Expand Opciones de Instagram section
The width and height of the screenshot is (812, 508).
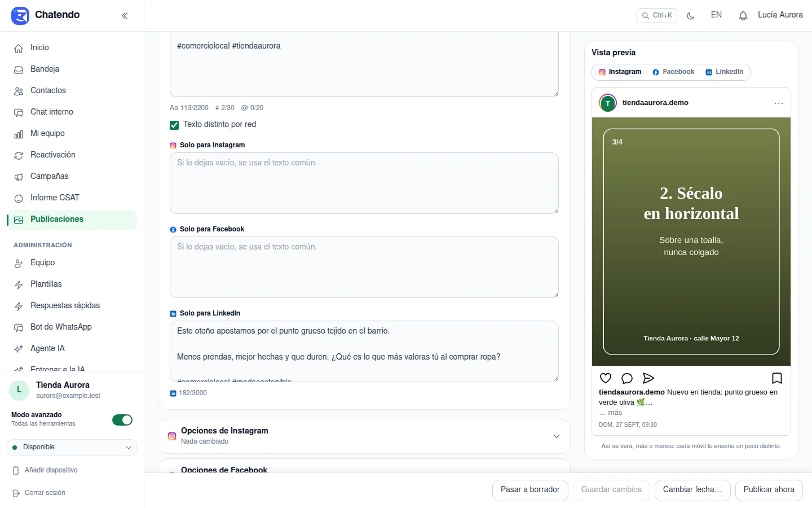(x=364, y=436)
